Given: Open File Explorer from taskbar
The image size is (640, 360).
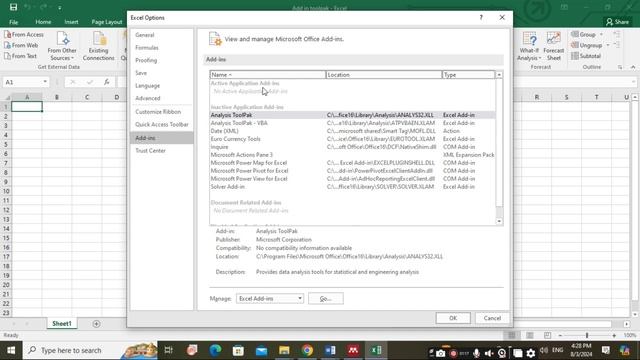Looking at the screenshot, I should [284, 350].
